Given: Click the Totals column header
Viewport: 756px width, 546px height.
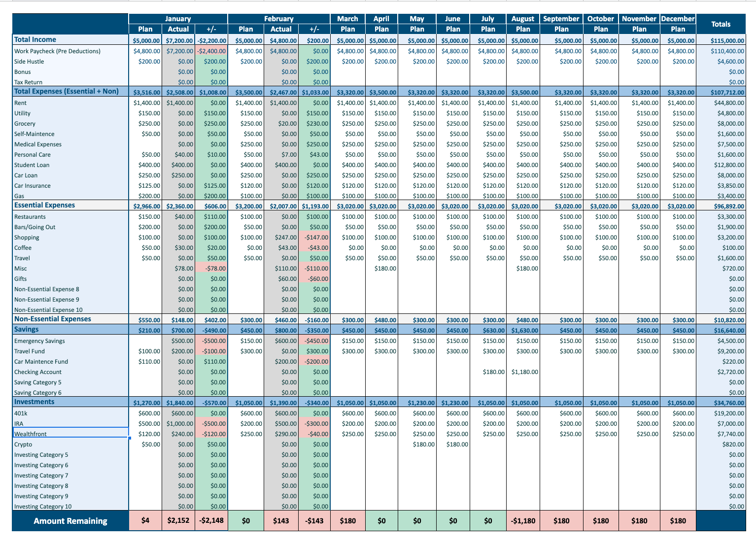Looking at the screenshot, I should tap(721, 24).
